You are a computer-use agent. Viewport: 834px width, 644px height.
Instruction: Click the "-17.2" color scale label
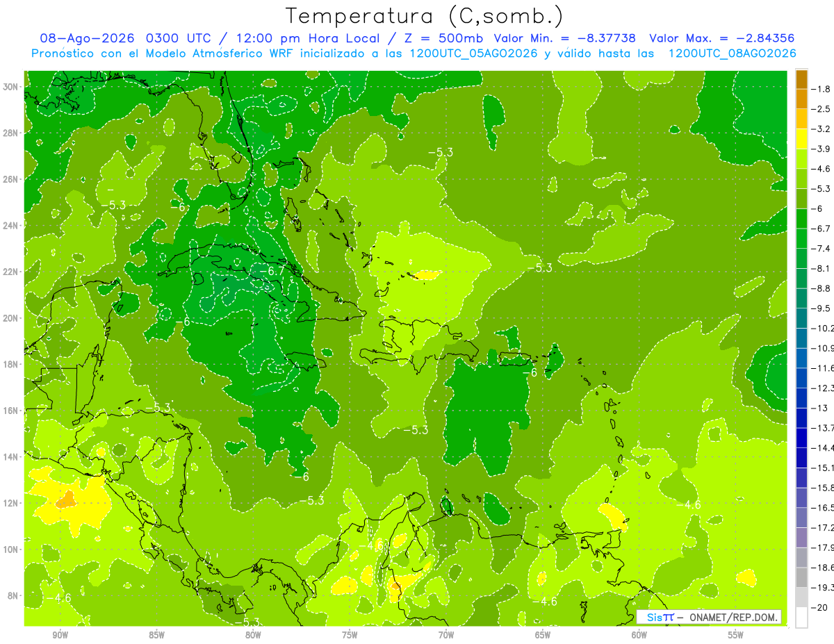tap(823, 528)
